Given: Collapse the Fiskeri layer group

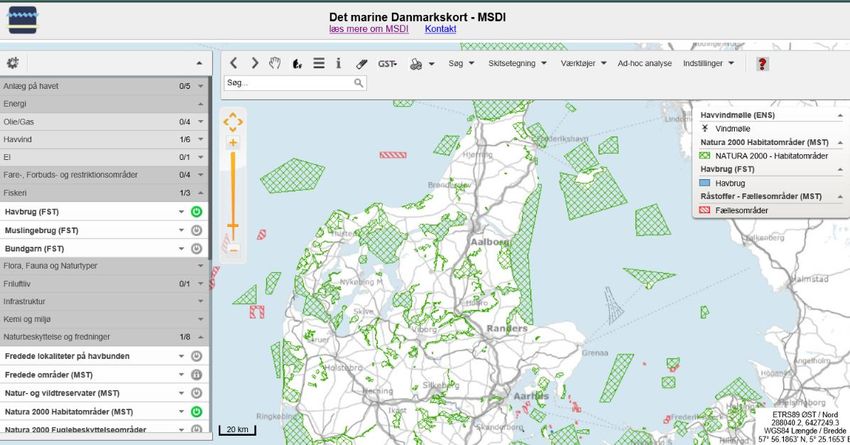Looking at the screenshot, I should (x=200, y=193).
